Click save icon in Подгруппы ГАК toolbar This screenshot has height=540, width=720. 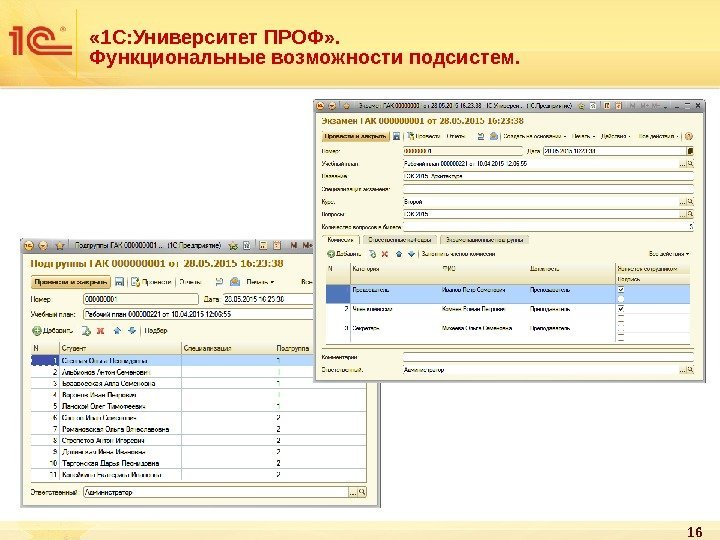(119, 282)
